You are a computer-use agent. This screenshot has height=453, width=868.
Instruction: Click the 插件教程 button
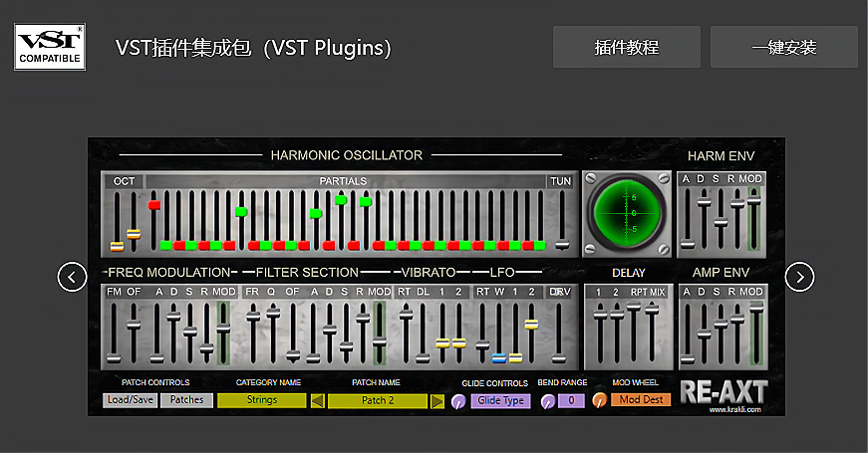pos(626,47)
